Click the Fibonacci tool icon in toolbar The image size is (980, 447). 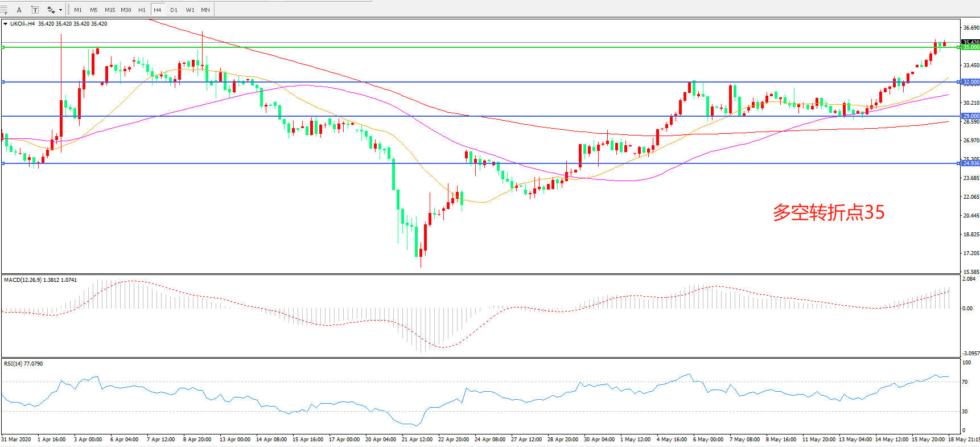(x=4, y=10)
